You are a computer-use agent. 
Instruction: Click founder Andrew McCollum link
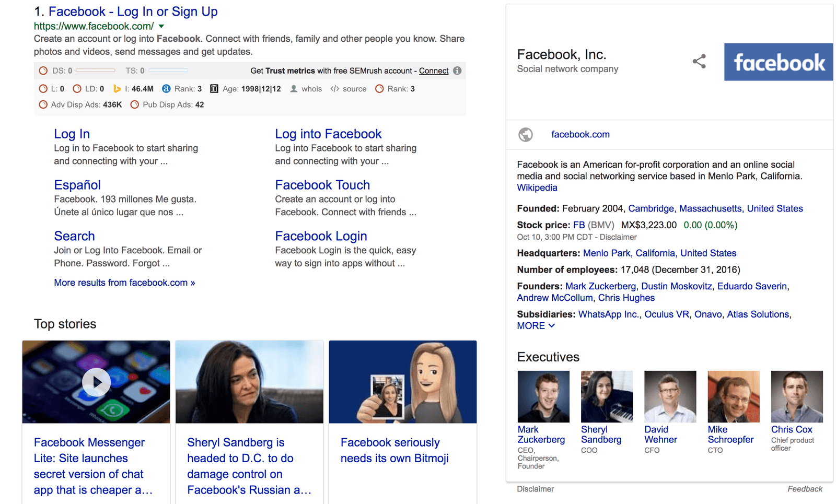click(555, 298)
